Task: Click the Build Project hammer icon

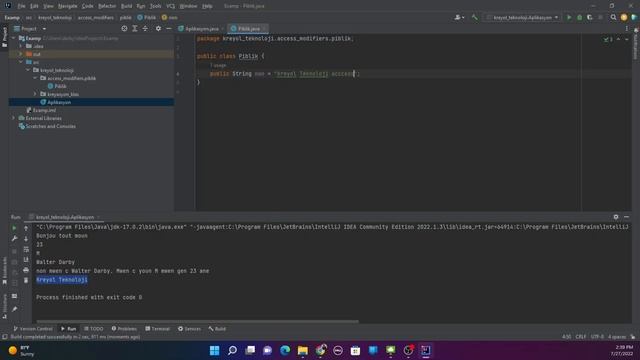Action: (x=474, y=18)
